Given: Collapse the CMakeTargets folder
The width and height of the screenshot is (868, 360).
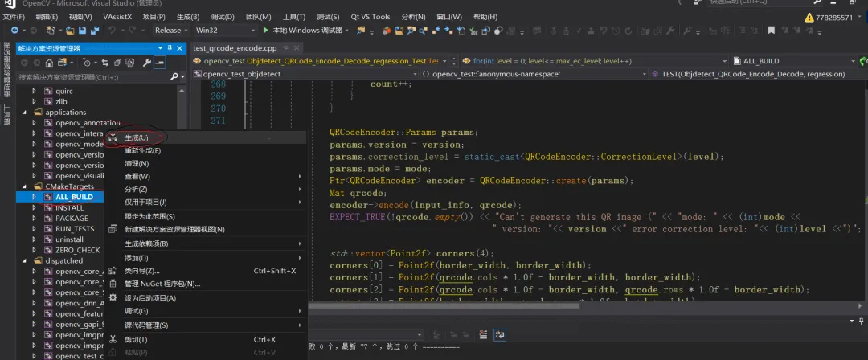Looking at the screenshot, I should [26, 186].
